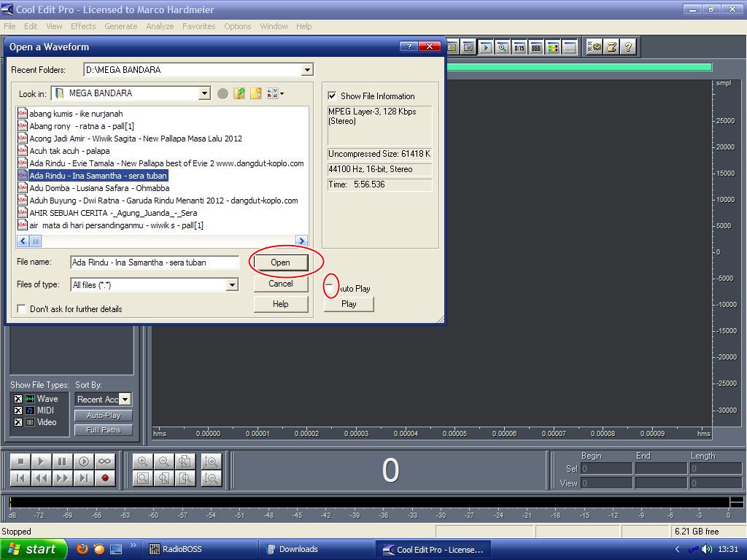Click the RadioBOSS taskbar button

198,549
